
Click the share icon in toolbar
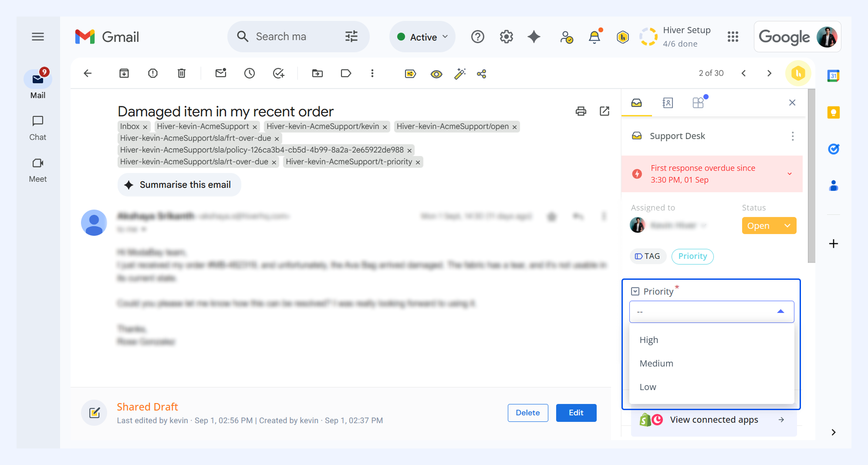click(482, 74)
